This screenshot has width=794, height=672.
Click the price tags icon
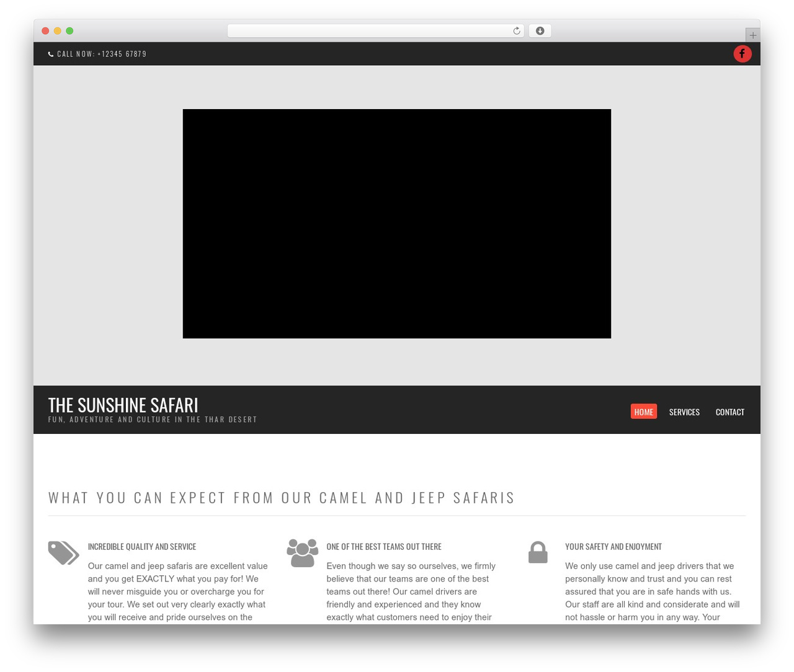click(64, 553)
